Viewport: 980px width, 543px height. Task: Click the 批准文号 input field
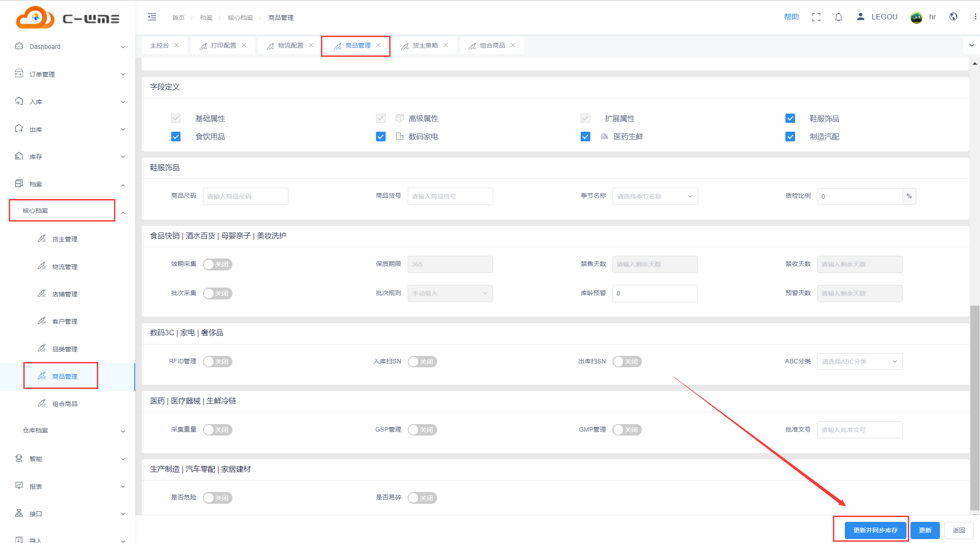(x=860, y=430)
